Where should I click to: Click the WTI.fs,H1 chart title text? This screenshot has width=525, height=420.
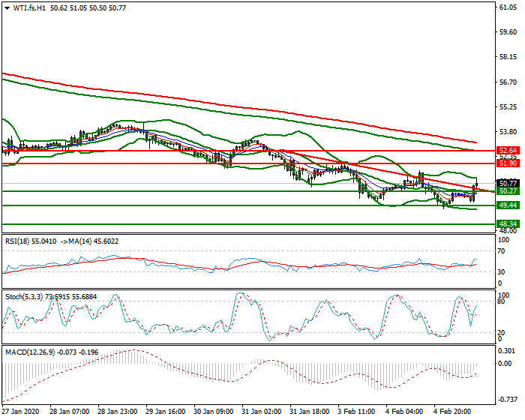29,7
